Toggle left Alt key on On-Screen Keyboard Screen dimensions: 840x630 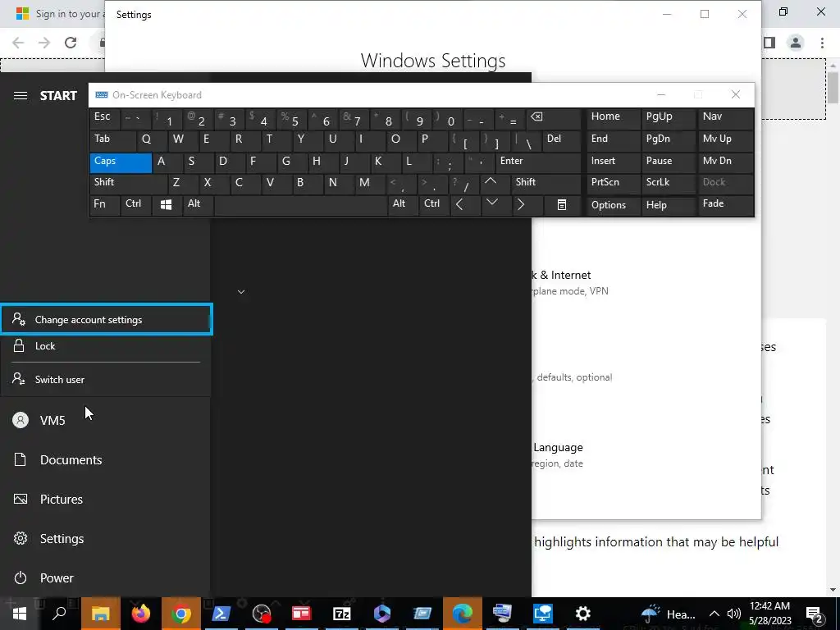(199, 205)
